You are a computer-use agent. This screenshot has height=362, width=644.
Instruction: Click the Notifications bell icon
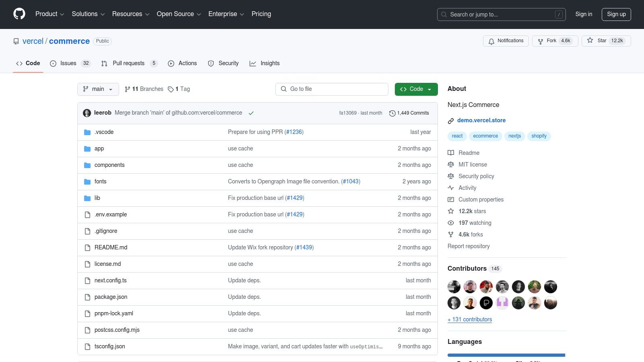(x=491, y=41)
